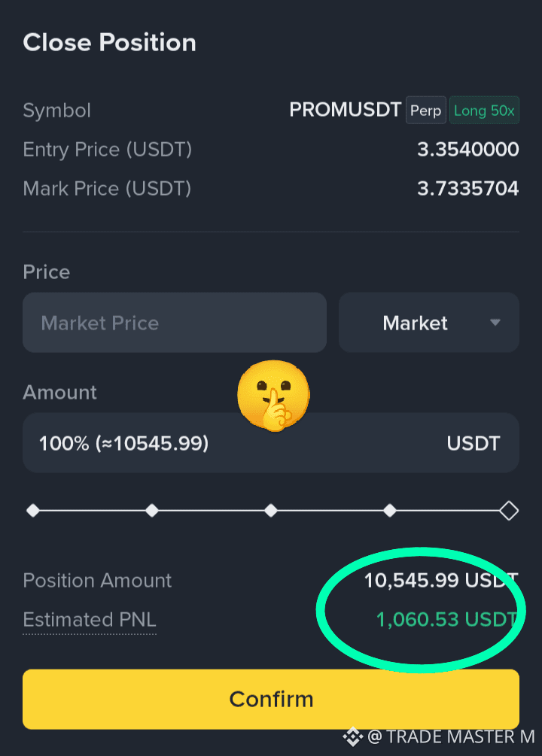
Task: Click the Estimated PNL underlined label
Action: [90, 620]
